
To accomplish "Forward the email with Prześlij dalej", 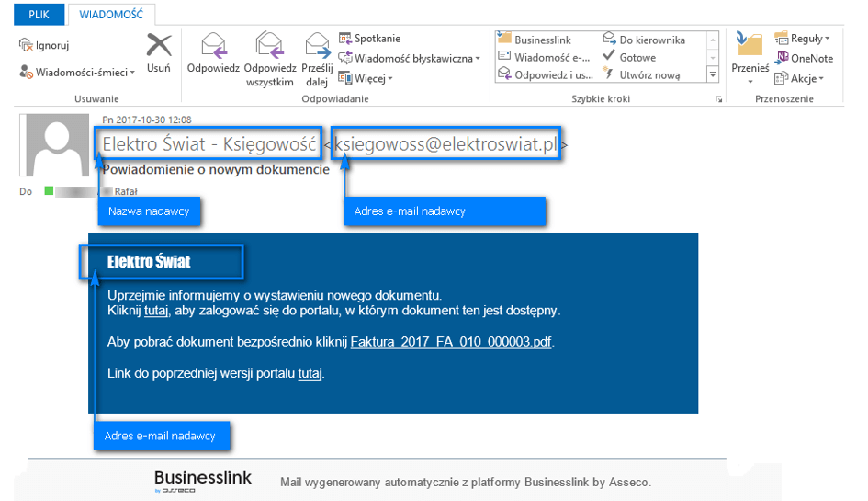I will point(317,60).
